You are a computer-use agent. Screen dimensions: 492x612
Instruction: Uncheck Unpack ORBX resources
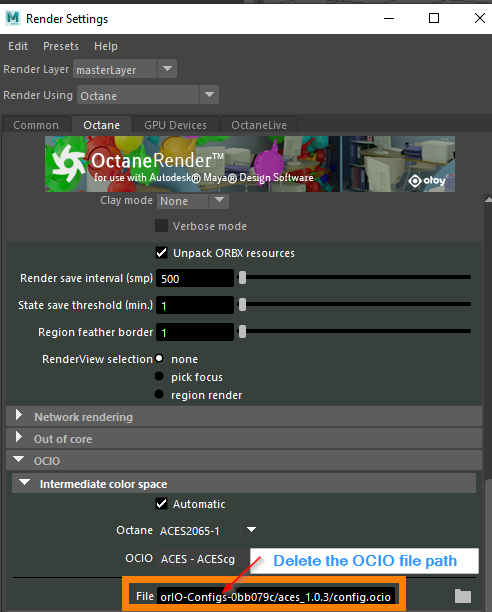click(x=162, y=253)
